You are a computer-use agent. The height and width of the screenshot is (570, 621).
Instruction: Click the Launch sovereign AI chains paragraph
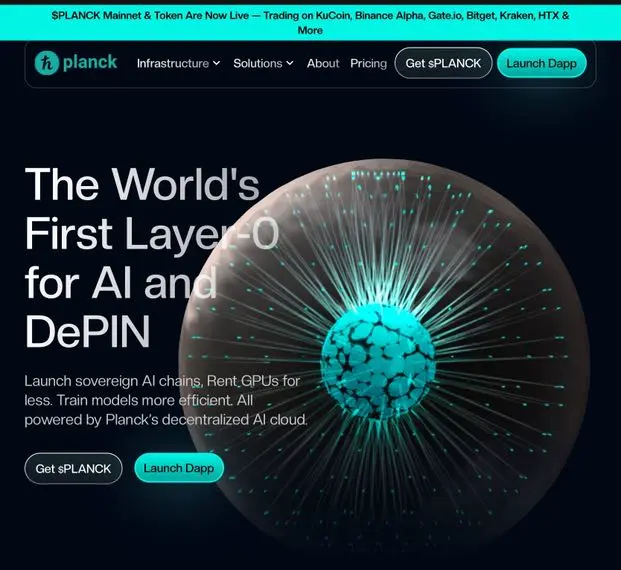pos(166,400)
